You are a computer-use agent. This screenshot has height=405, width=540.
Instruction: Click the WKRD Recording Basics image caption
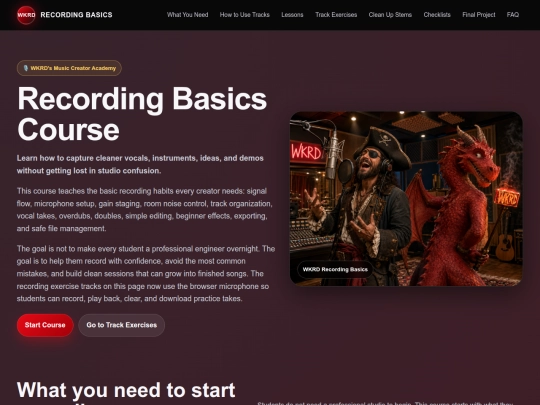[x=335, y=269]
